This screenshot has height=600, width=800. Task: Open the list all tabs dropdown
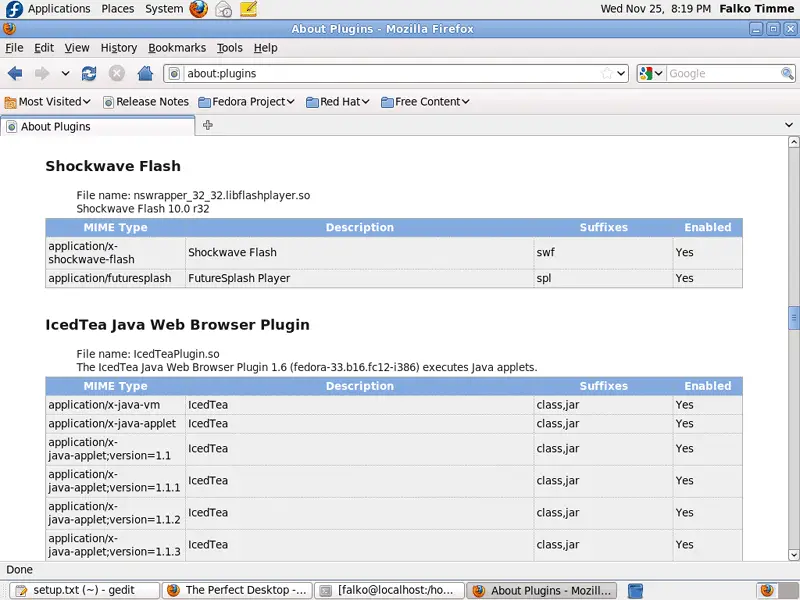pyautogui.click(x=789, y=125)
